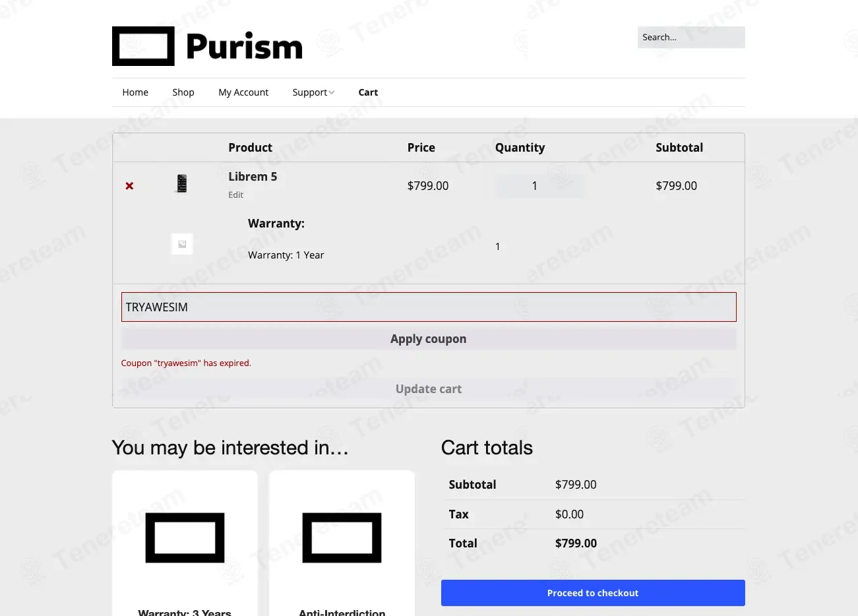This screenshot has height=616, width=858.
Task: Click the Cart totals heading
Action: tap(487, 448)
